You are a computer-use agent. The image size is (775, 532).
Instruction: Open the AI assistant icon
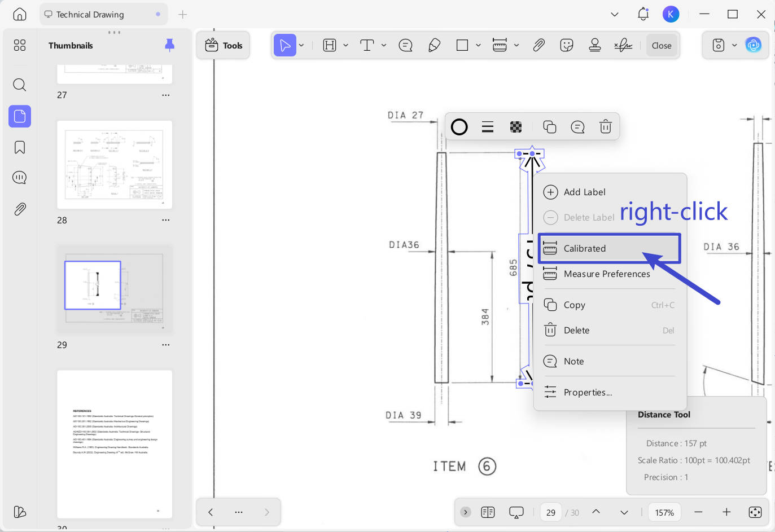click(753, 45)
